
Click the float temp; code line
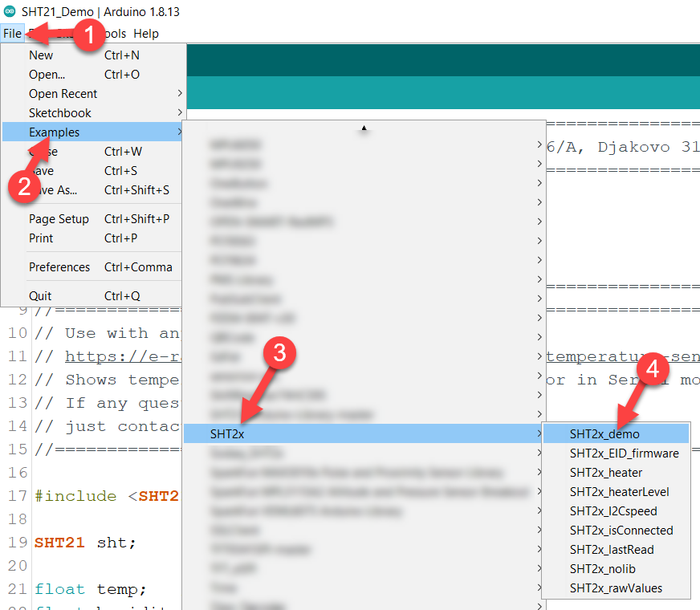(91, 589)
